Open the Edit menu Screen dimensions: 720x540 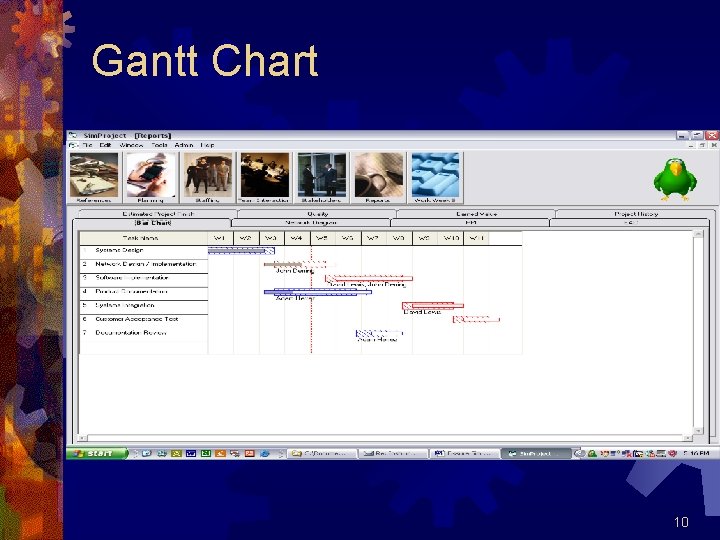click(x=106, y=145)
